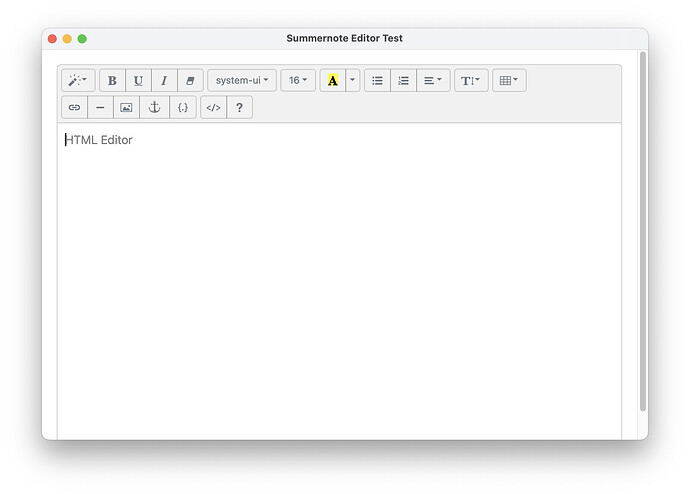Apply the yellow highlighted A recent color
Image resolution: width=690 pixels, height=494 pixels.
point(333,81)
